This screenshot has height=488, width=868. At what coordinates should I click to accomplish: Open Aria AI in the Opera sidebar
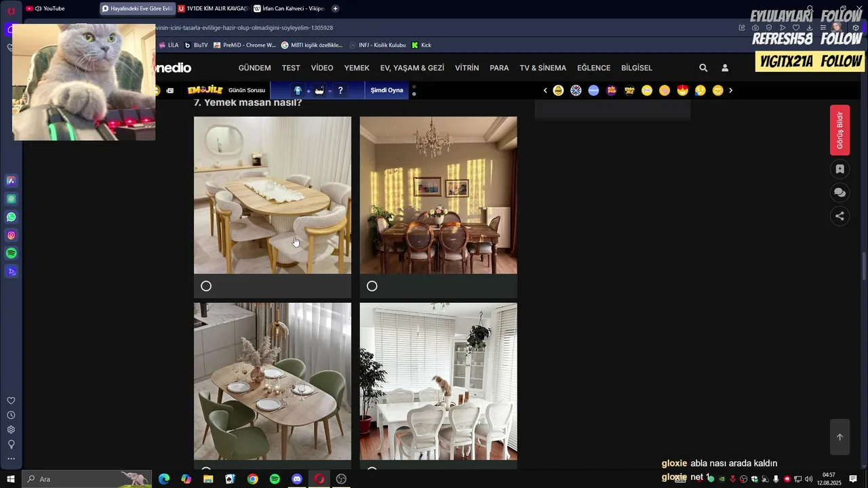(11, 180)
